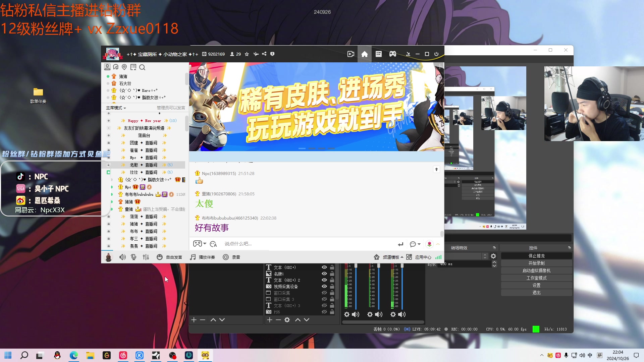Click 启动虚拟摄像机 button
The height and width of the screenshot is (362, 644).
coord(536,270)
